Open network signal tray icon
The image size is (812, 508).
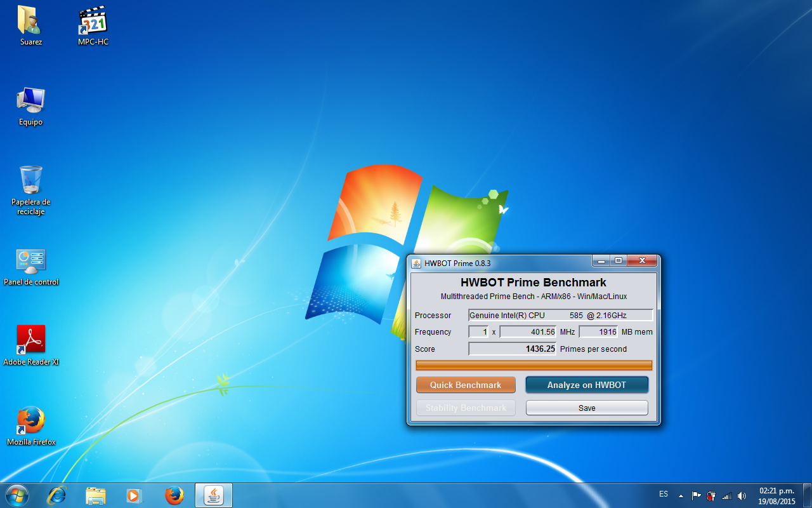tap(727, 496)
